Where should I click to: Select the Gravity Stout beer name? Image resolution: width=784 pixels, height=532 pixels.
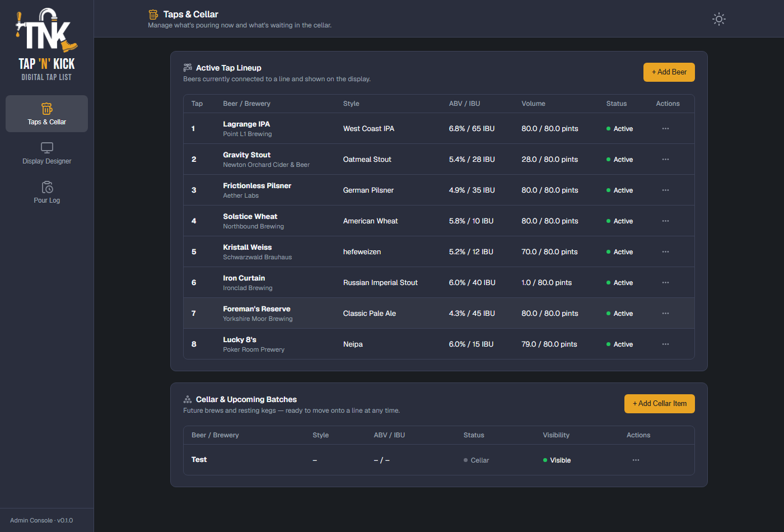tap(246, 155)
